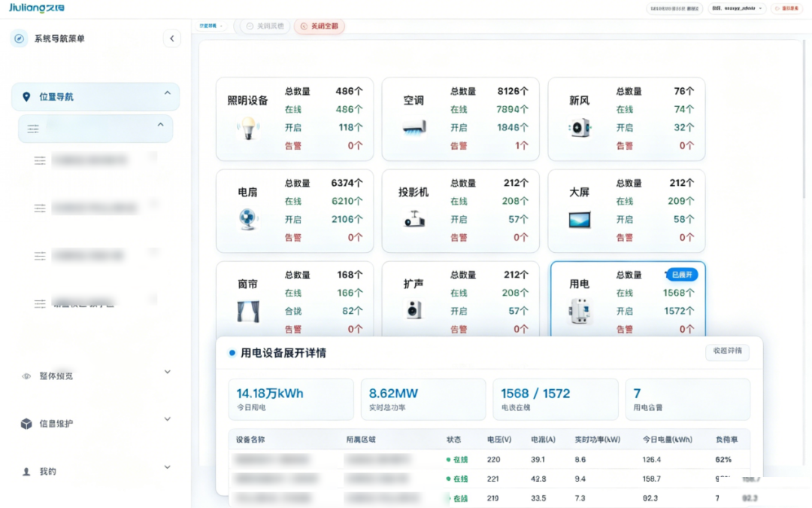Click the 1568 / 1572 stat tile
Screen dimensions: 812x508
(x=556, y=399)
